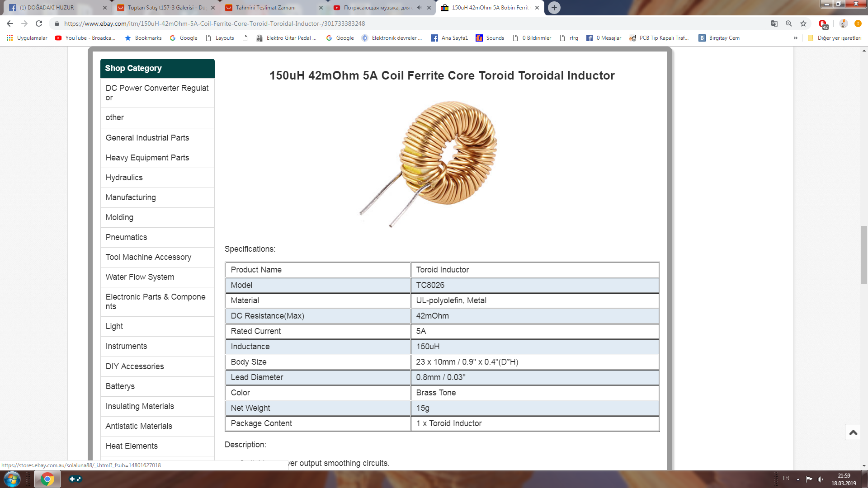The width and height of the screenshot is (868, 488).
Task: Open Heavy Equipment Parts category
Action: point(157,158)
